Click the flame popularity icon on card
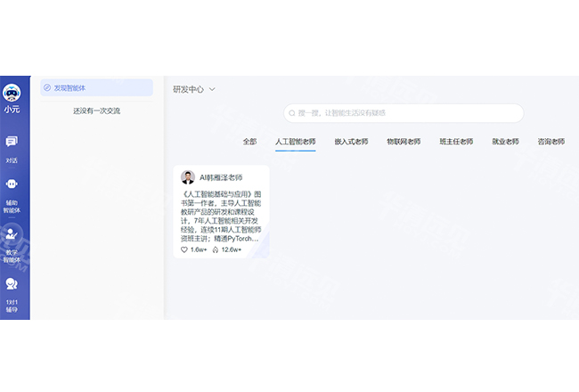Screen dimensions: 579x392 [x=216, y=249]
